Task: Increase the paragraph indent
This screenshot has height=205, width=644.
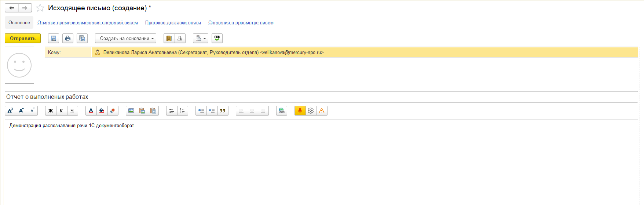Action: click(212, 111)
